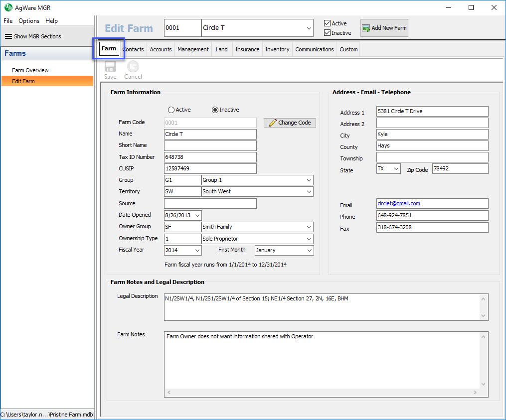The width and height of the screenshot is (506, 420).
Task: Expand the Date Opened date picker
Action: tap(197, 215)
